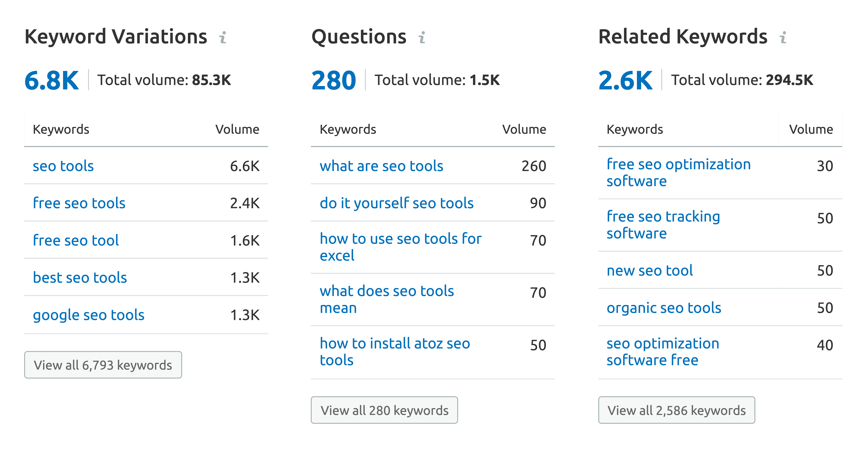
Task: Click the 1.6K volume value
Action: (x=245, y=240)
